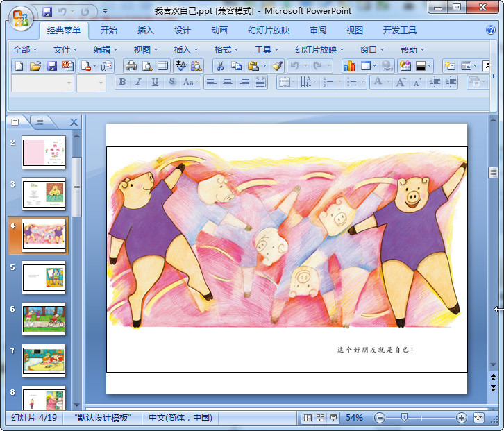Insert a chart via chart icon
This screenshot has width=504, height=431.
point(350,66)
